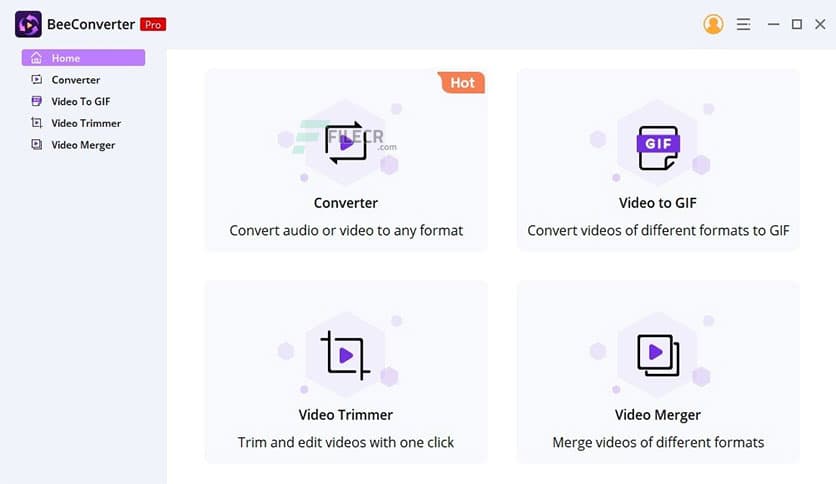Image resolution: width=836 pixels, height=484 pixels.
Task: Click the Video To GIF sidebar icon
Action: coord(36,101)
